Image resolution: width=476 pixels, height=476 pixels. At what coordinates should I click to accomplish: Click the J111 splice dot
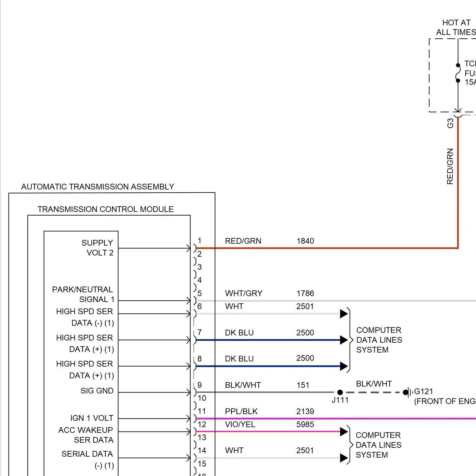340,392
